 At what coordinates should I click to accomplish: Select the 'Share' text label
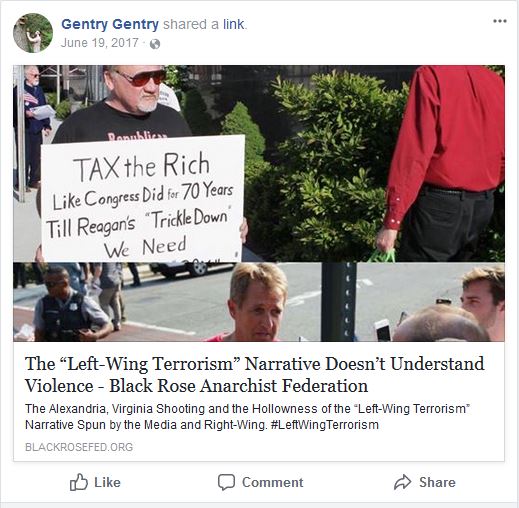(x=437, y=482)
